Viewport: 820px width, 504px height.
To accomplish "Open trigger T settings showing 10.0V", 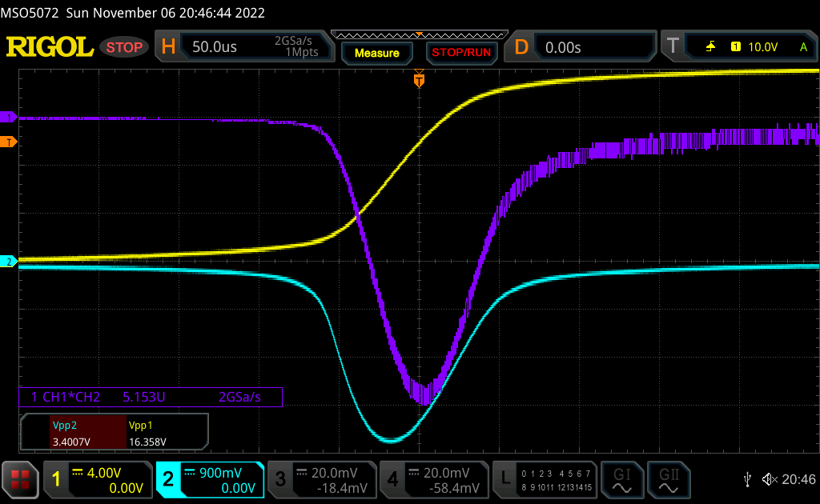I will [738, 47].
